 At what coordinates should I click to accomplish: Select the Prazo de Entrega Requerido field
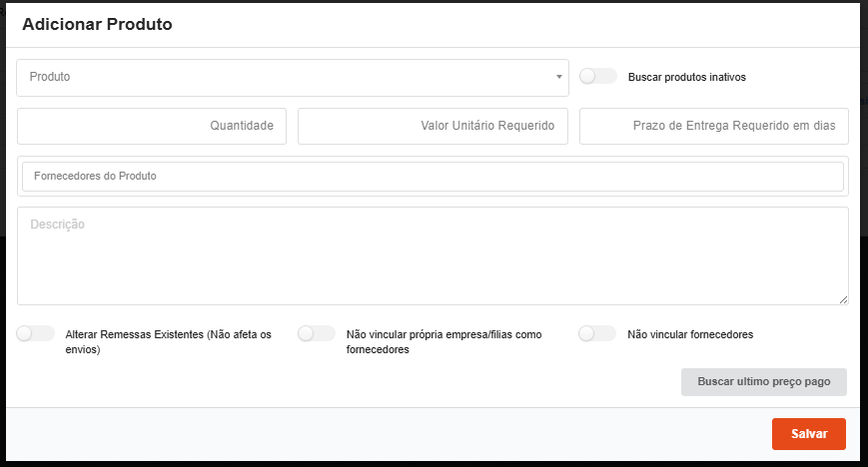[x=713, y=127]
